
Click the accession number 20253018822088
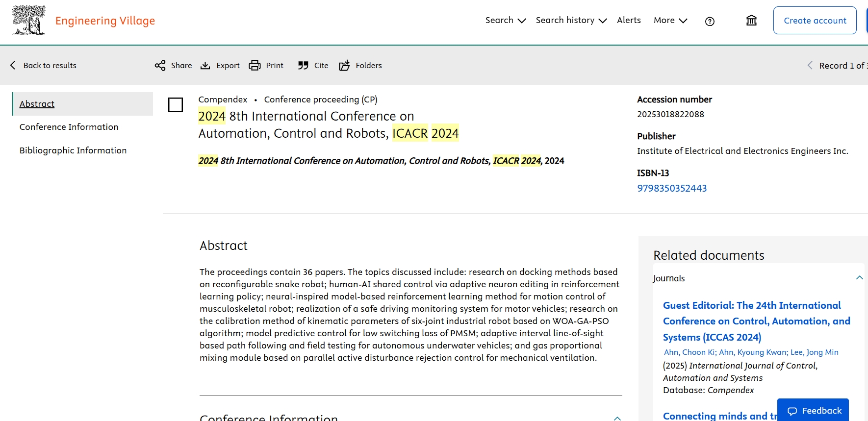pyautogui.click(x=670, y=114)
